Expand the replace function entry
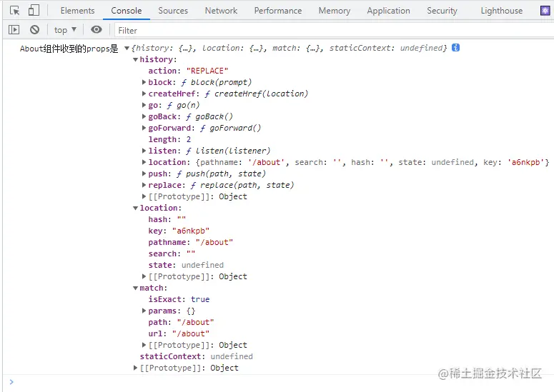 point(144,185)
